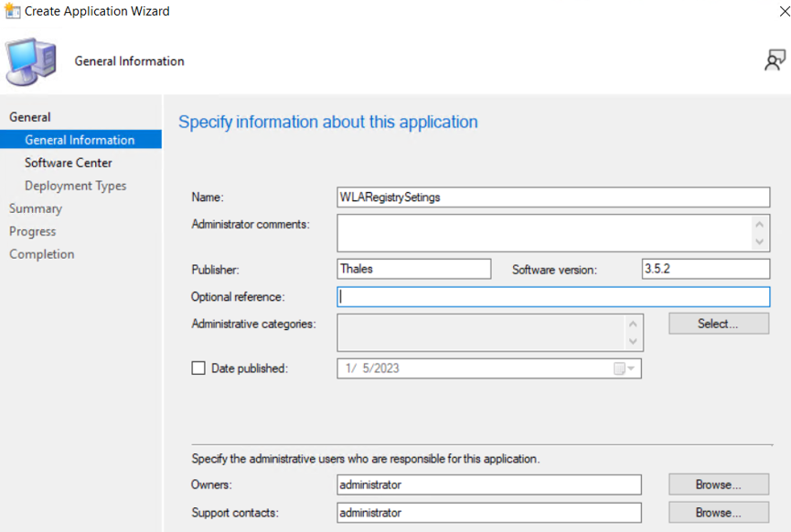The image size is (791, 532).
Task: Click the 'Support contacts:' label
Action: click(x=235, y=513)
